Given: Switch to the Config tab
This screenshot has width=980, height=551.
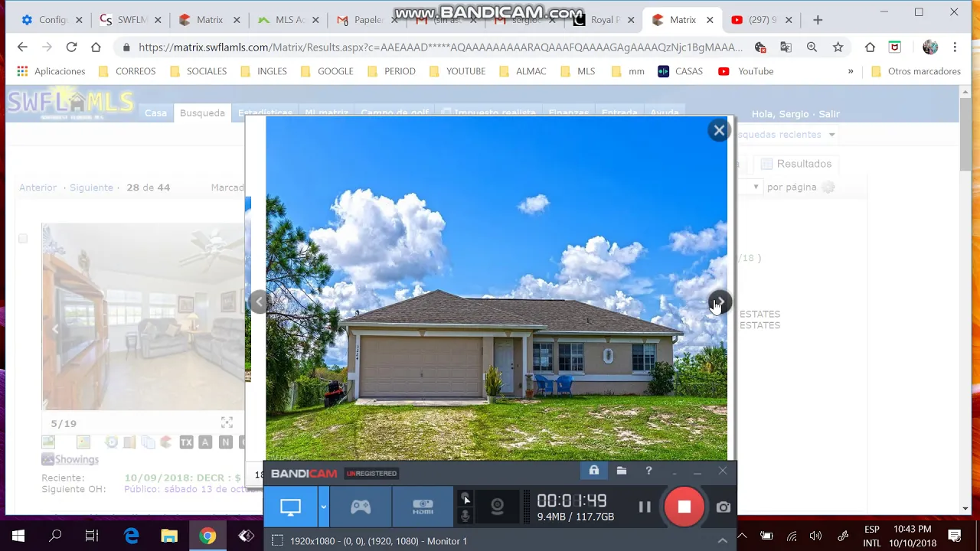Looking at the screenshot, I should (50, 20).
